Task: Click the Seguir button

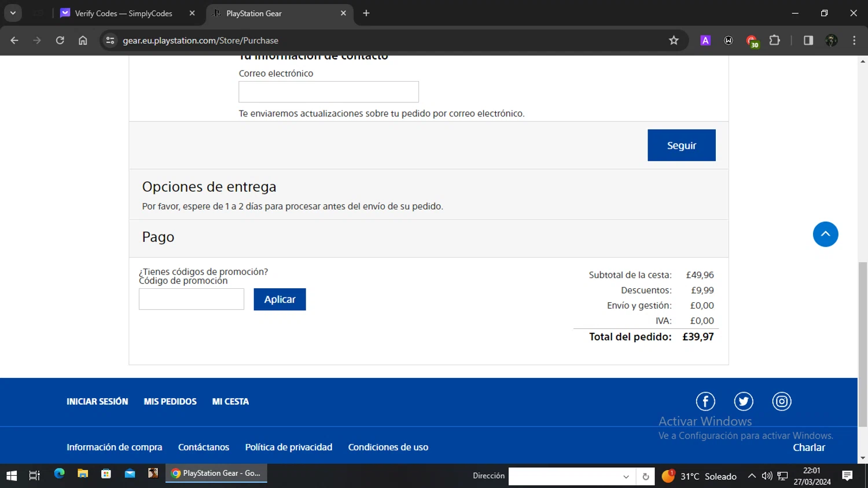Action: (x=682, y=145)
